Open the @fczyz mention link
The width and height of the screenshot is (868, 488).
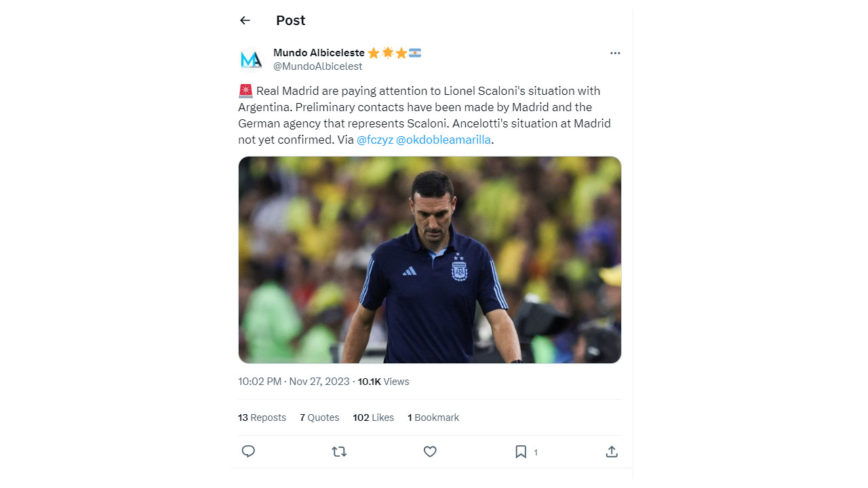375,140
